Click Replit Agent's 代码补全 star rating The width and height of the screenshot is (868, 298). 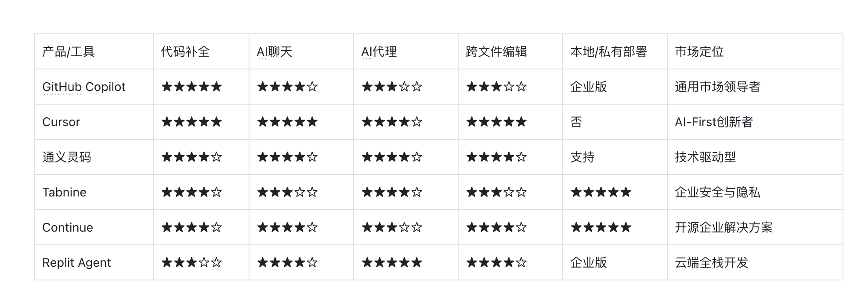(x=192, y=262)
